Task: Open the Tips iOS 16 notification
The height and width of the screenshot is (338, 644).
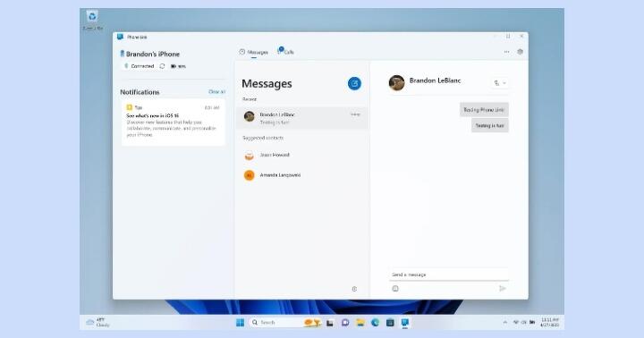Action: (173, 122)
